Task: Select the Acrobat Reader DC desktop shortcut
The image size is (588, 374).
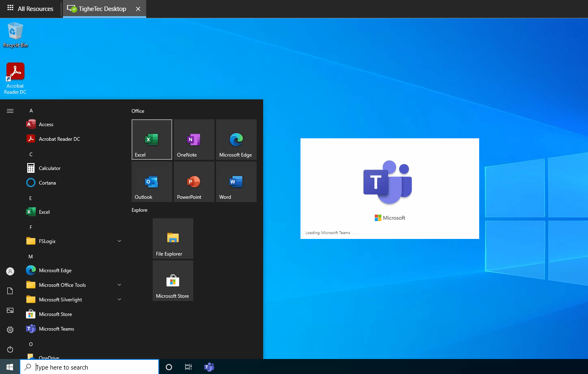Action: [x=15, y=79]
